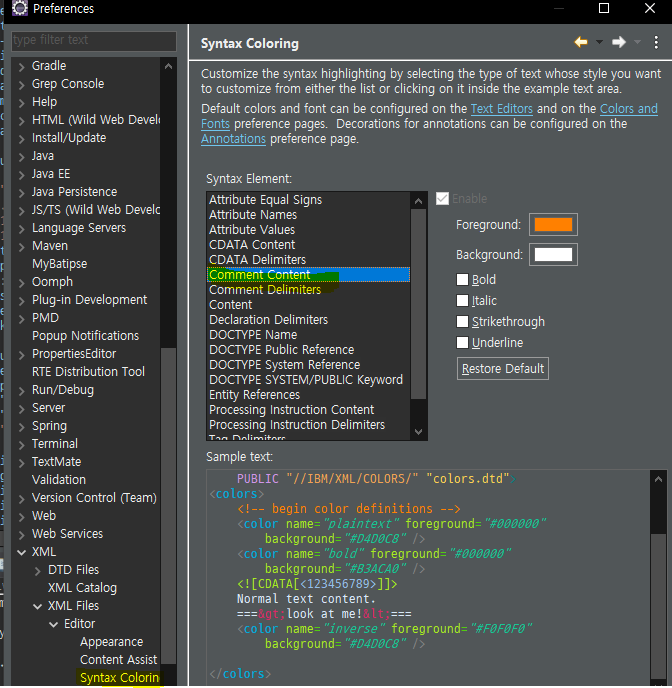
Task: Click the forward navigation arrow icon
Action: (x=618, y=42)
